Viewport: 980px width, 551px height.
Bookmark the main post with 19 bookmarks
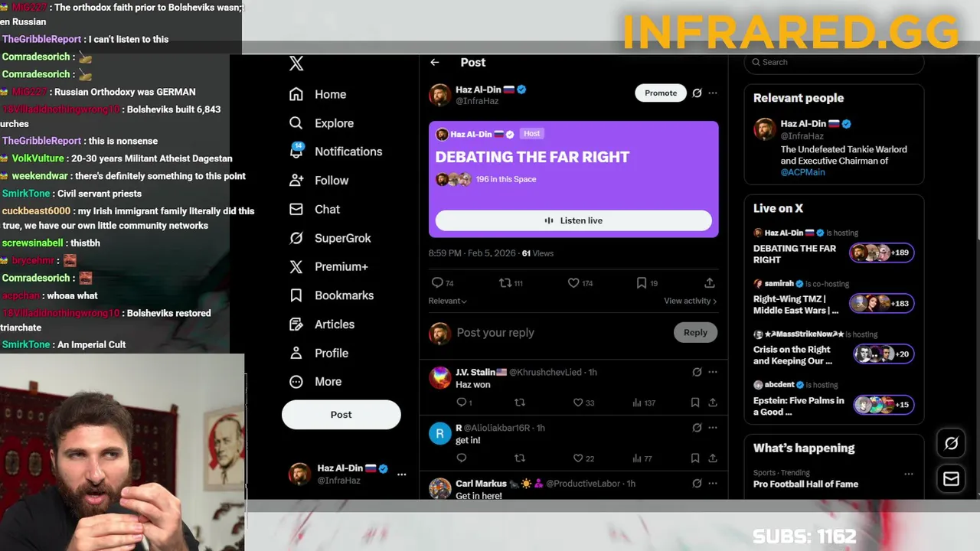(x=646, y=283)
